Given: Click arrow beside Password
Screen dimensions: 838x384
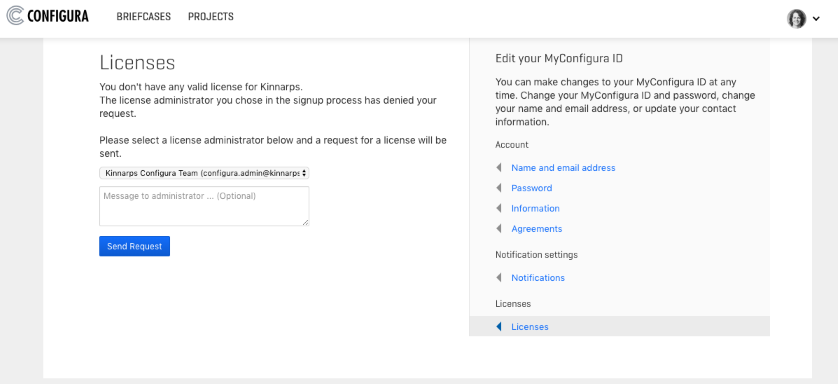Looking at the screenshot, I should 499,188.
